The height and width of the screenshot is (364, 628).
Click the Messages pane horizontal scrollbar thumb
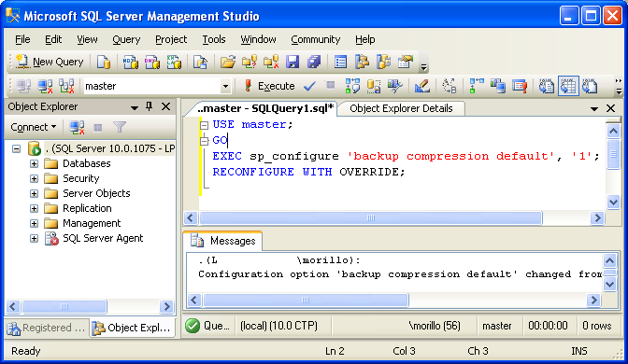[x=306, y=300]
